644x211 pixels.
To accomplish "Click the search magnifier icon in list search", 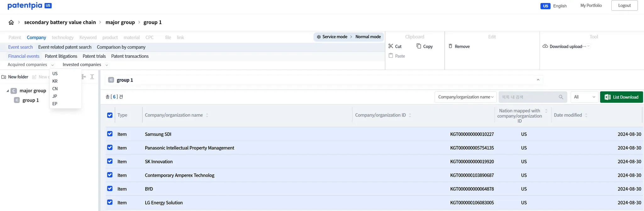I will tap(561, 97).
